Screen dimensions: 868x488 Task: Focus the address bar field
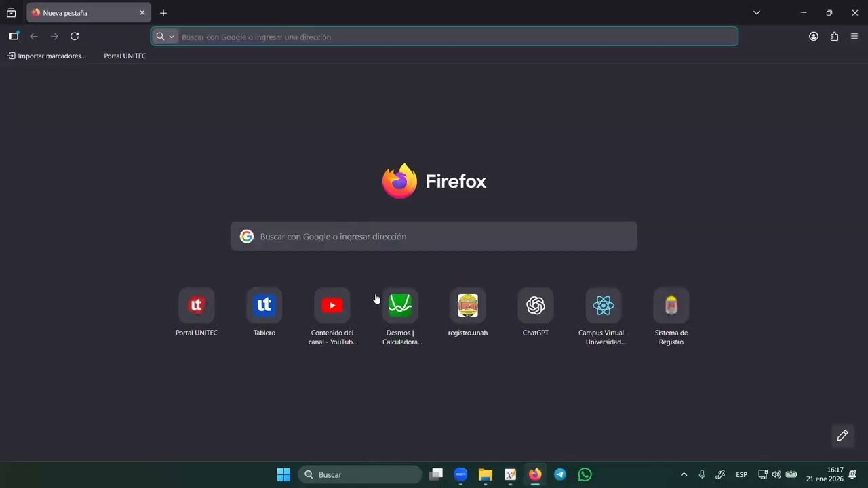coord(444,37)
